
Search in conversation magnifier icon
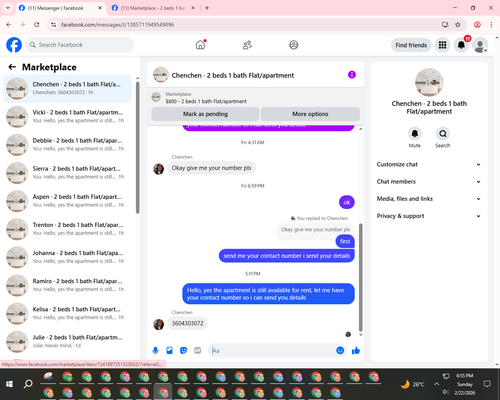pyautogui.click(x=443, y=134)
